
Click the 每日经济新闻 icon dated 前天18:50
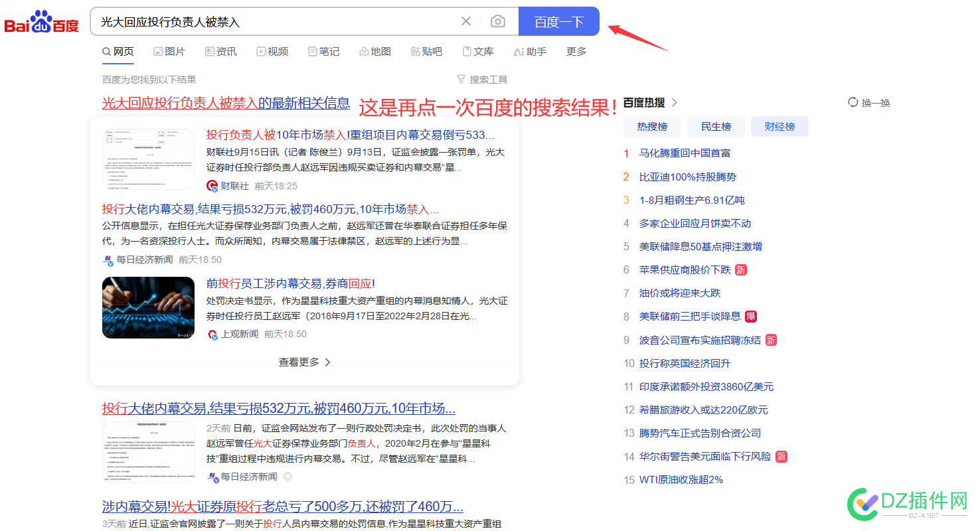[108, 260]
